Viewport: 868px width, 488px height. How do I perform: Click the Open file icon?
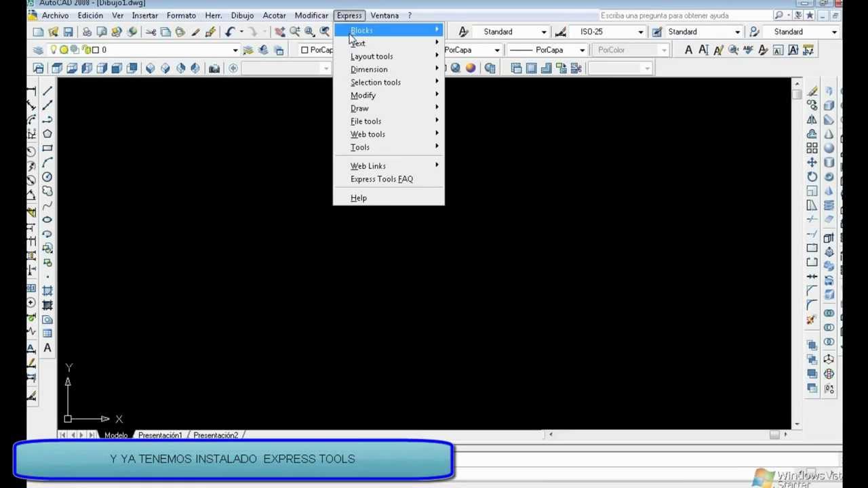click(54, 32)
